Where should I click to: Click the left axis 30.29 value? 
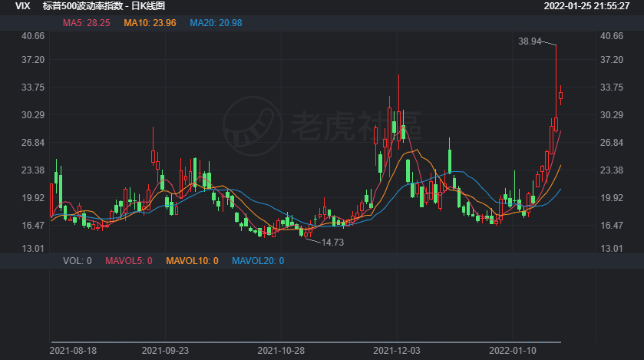33,115
